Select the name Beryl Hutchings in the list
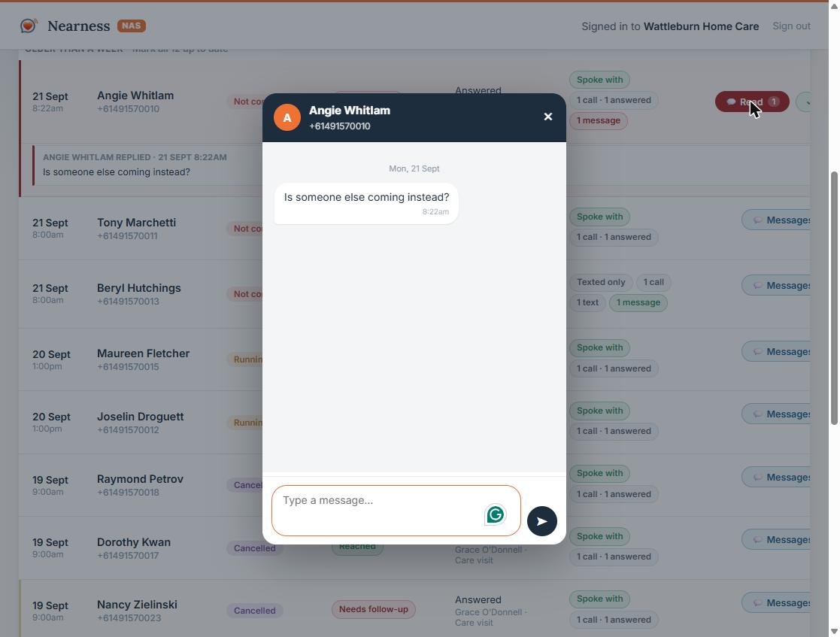840x637 pixels. [x=139, y=288]
